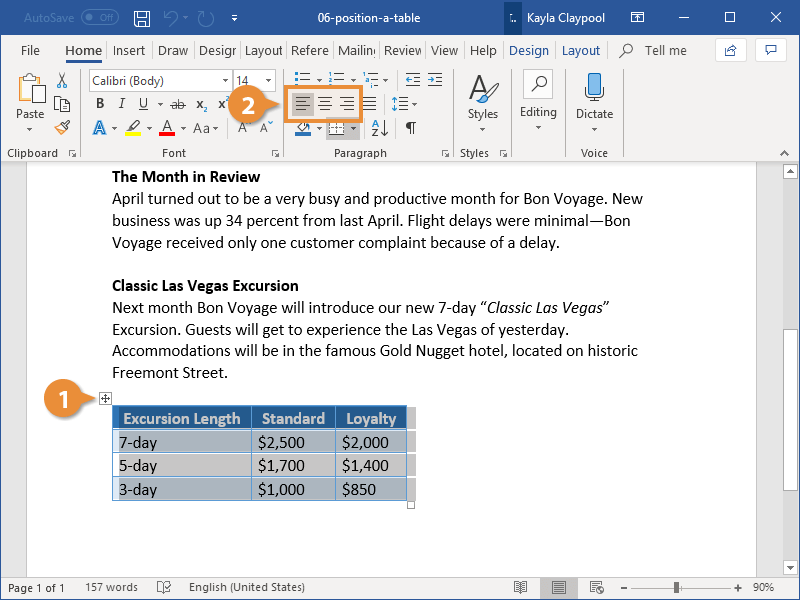Toggle bold formatting
The width and height of the screenshot is (800, 600).
pos(99,103)
